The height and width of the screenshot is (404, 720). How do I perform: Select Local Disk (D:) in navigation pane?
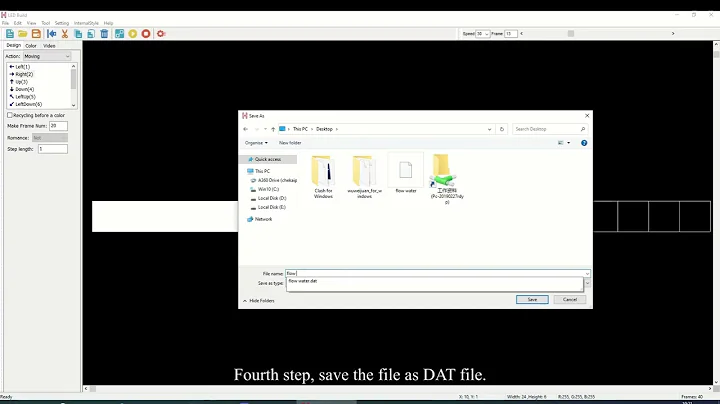point(272,198)
